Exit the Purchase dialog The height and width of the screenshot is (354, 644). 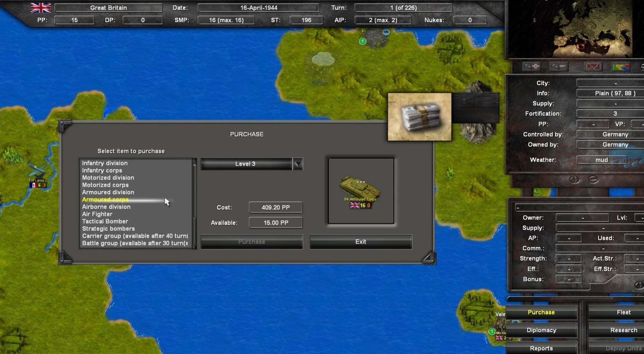pyautogui.click(x=361, y=242)
